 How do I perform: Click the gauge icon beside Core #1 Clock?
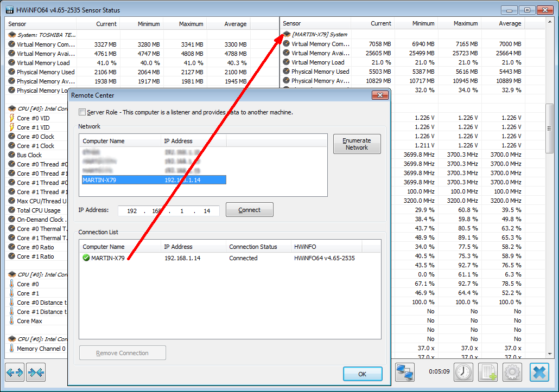12,146
